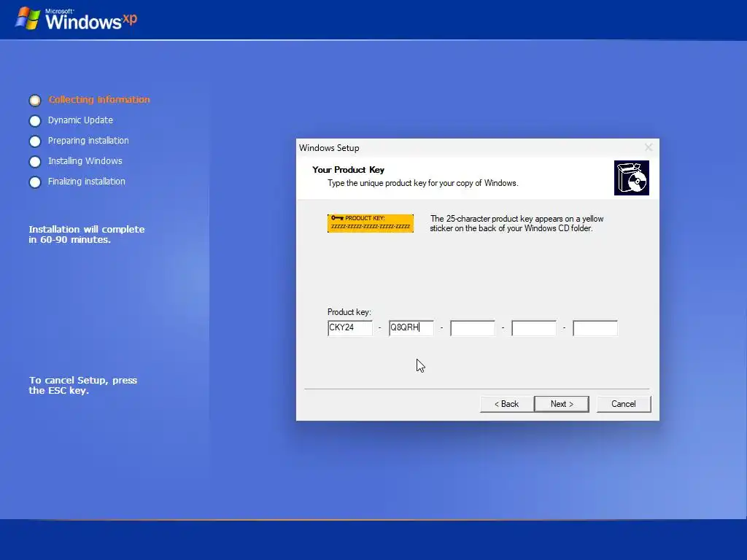Screen dimensions: 747x560
Task: Click the Collecting information step bullet
Action: click(x=35, y=100)
